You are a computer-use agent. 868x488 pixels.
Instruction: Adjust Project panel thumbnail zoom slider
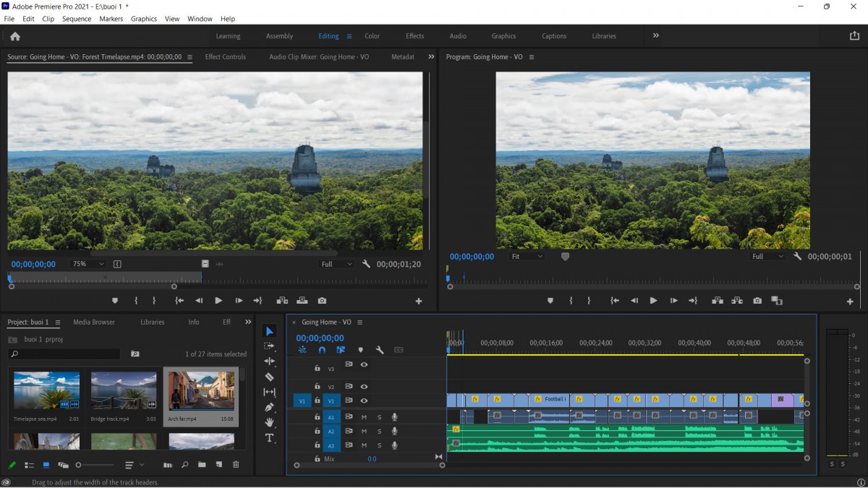(x=95, y=465)
